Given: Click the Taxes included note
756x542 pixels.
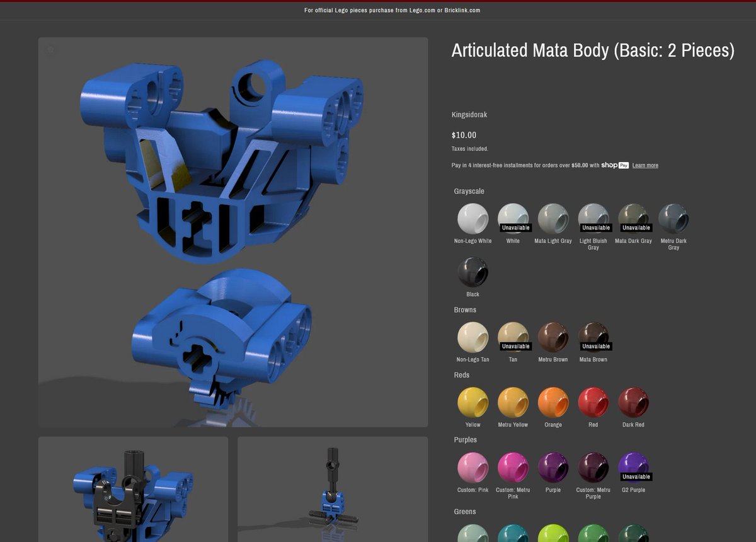Looking at the screenshot, I should pyautogui.click(x=469, y=149).
